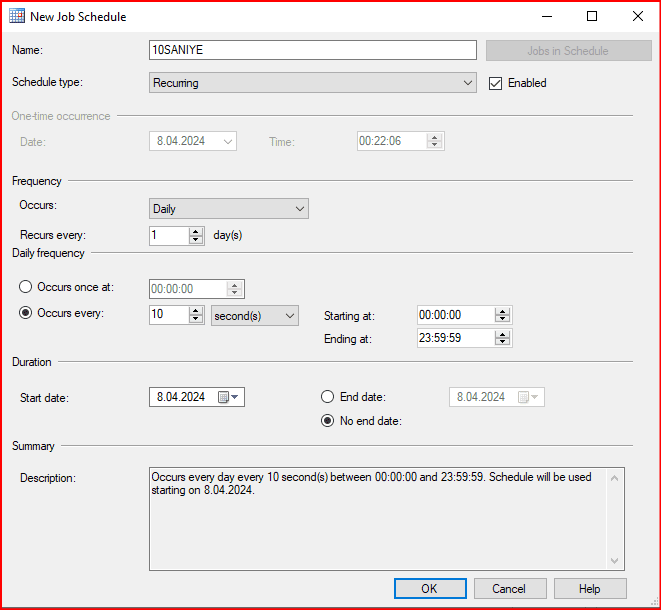Choose the No end date option
The height and width of the screenshot is (610, 661).
328,421
